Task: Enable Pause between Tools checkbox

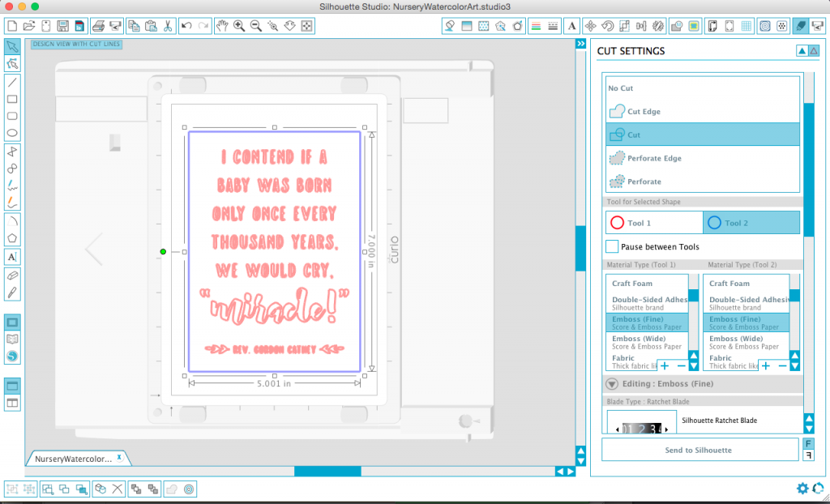Action: 612,246
